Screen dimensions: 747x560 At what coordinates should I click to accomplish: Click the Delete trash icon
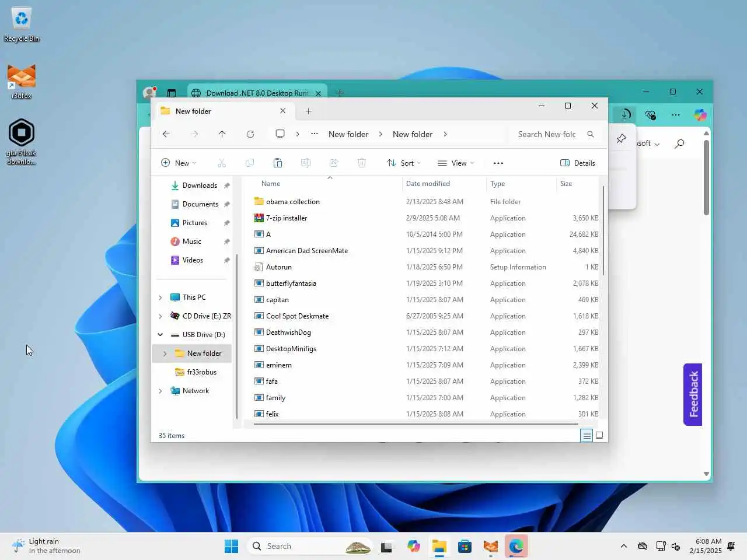(362, 163)
